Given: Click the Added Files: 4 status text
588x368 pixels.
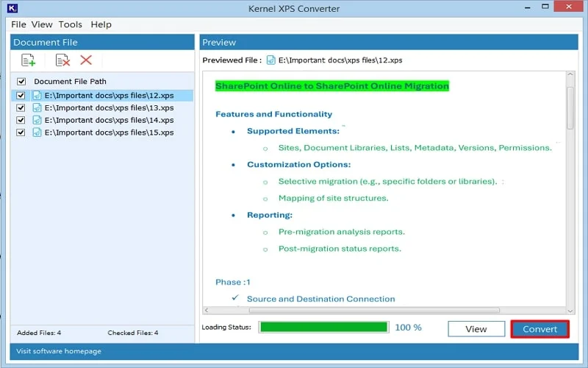Looking at the screenshot, I should coord(39,333).
